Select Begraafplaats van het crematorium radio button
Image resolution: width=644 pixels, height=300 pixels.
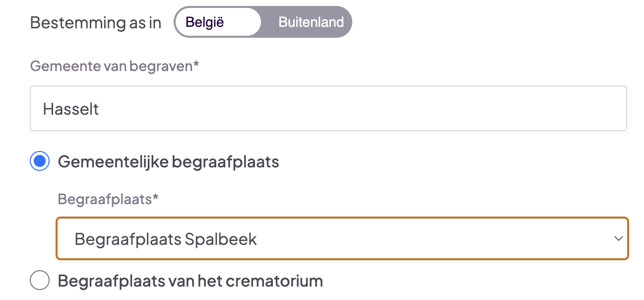click(40, 281)
